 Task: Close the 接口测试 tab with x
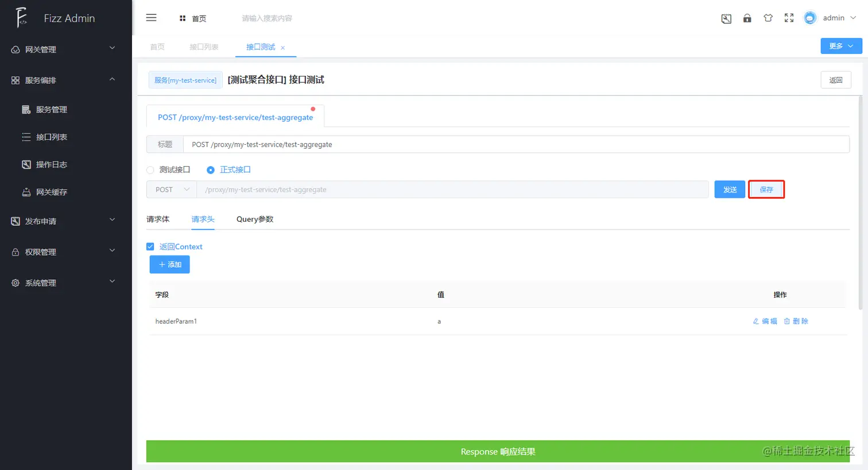coord(283,48)
